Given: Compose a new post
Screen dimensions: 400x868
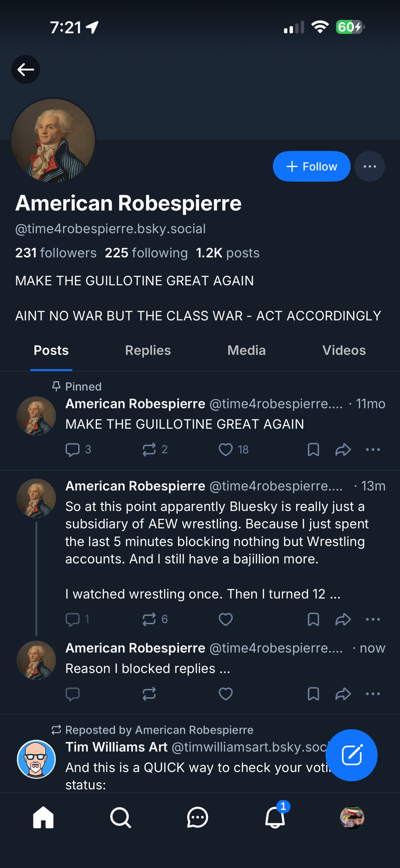Looking at the screenshot, I should pyautogui.click(x=351, y=755).
